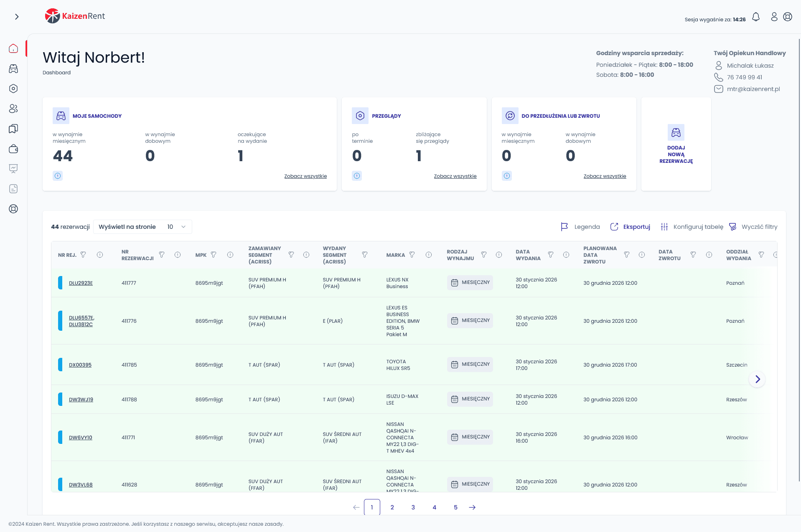Viewport: 801px width, 532px height.
Task: Open the user profile icon
Action: [774, 17]
